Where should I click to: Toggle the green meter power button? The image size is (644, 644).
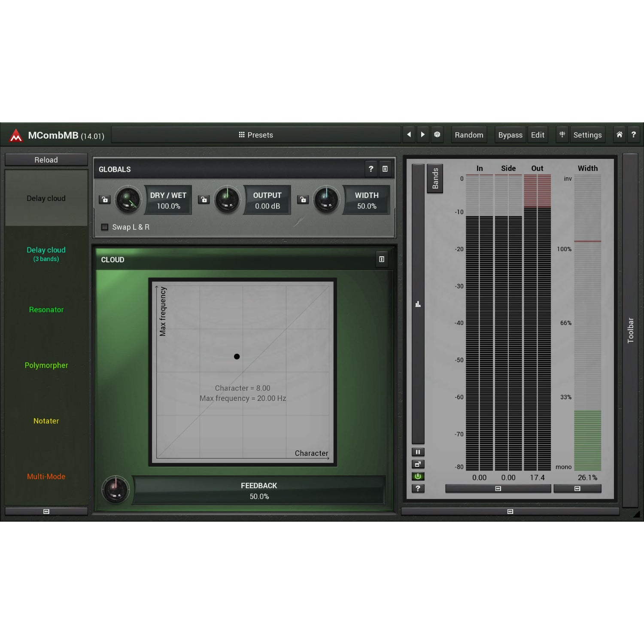click(418, 476)
